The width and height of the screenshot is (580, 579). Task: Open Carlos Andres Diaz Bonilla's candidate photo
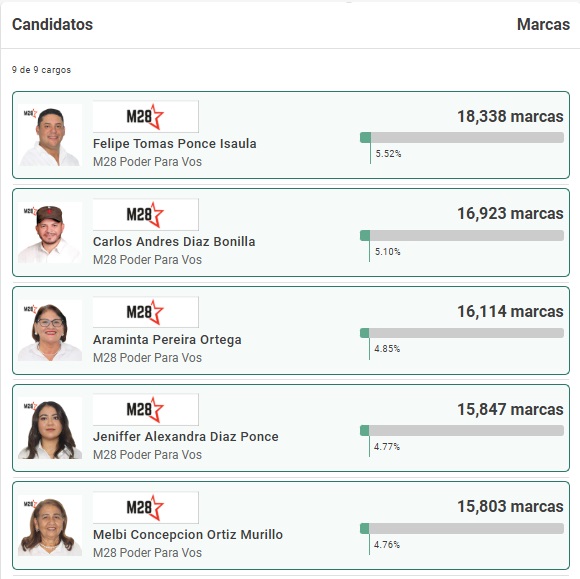[50, 233]
